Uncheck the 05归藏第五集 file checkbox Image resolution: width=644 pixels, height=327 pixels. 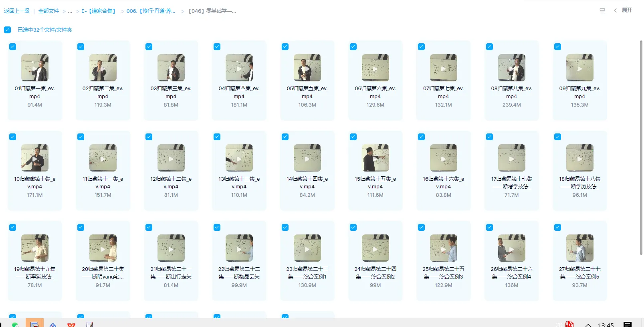pos(285,46)
